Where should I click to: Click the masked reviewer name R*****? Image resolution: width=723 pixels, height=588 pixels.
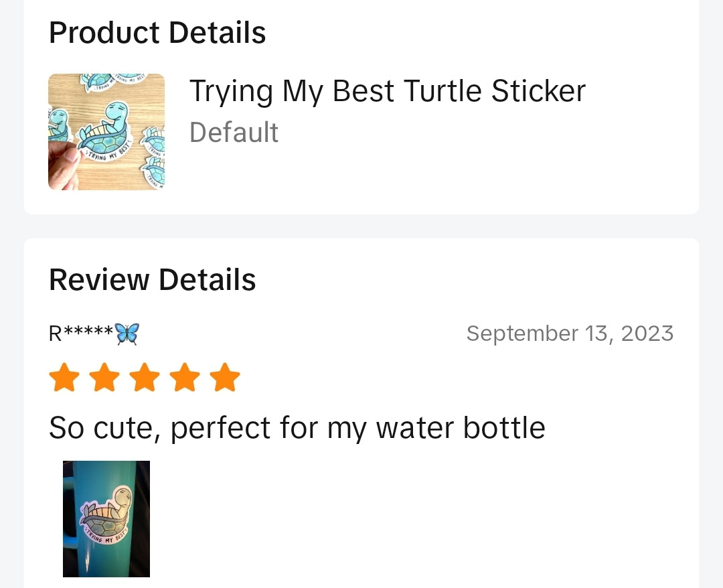tap(81, 334)
